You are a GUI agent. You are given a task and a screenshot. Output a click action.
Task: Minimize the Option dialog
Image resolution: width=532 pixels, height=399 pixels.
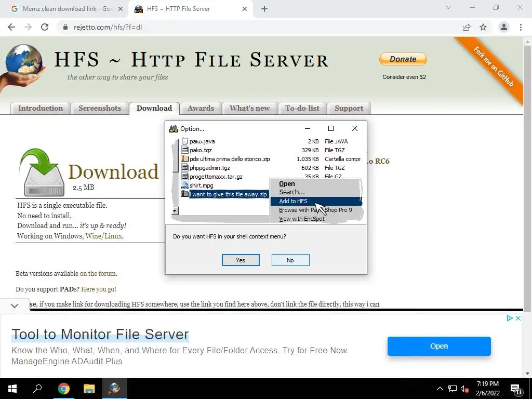click(x=308, y=128)
